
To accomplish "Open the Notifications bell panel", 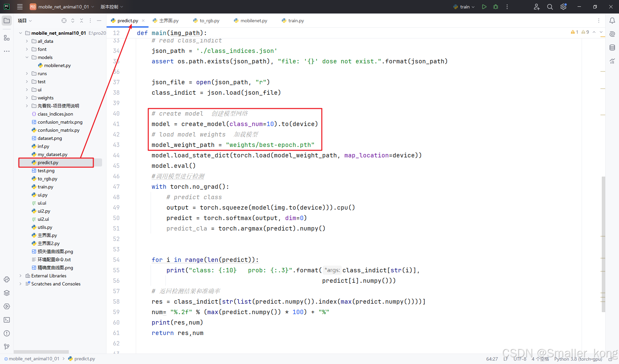I will (x=612, y=21).
